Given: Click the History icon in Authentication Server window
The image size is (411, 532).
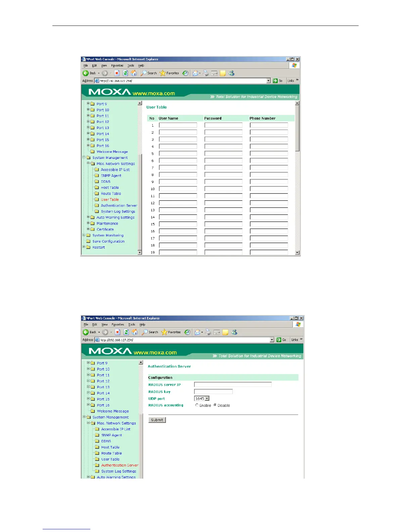Looking at the screenshot, I should coord(187,332).
